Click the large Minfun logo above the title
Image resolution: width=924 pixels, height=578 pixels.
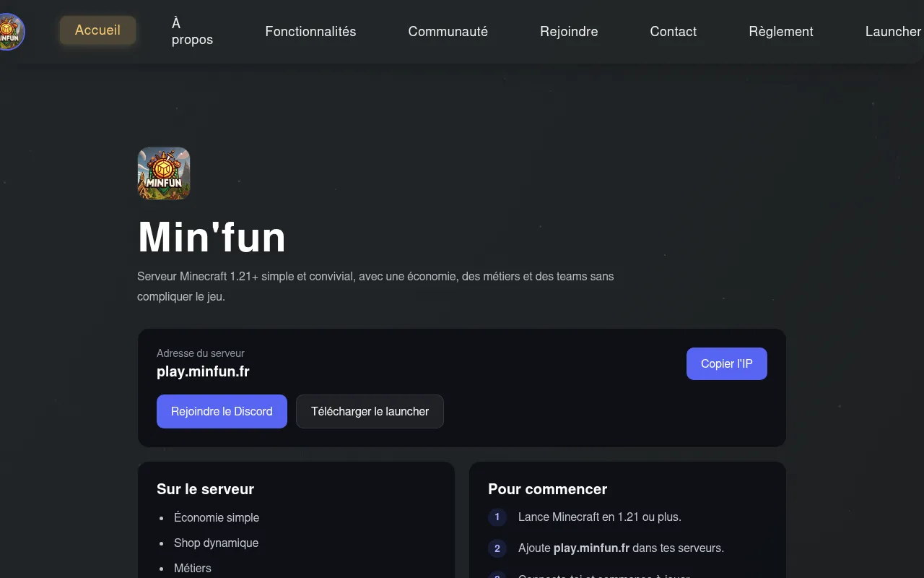164,173
